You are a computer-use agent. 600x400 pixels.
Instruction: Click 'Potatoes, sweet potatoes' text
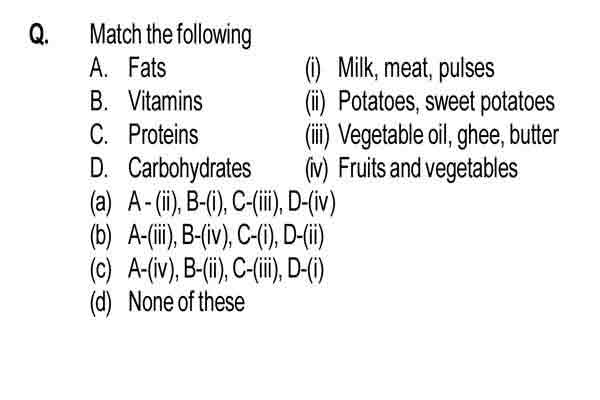coord(447,101)
